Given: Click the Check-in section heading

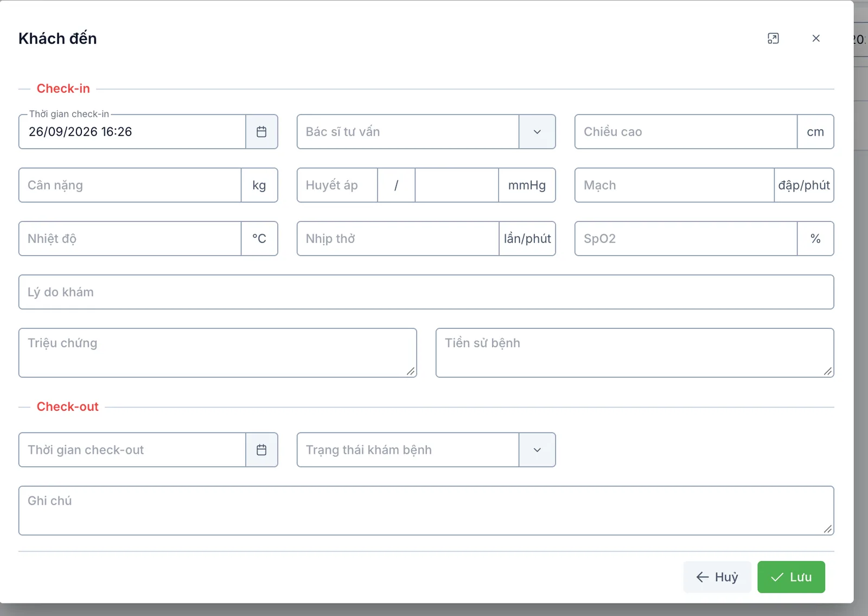Looking at the screenshot, I should click(x=63, y=88).
